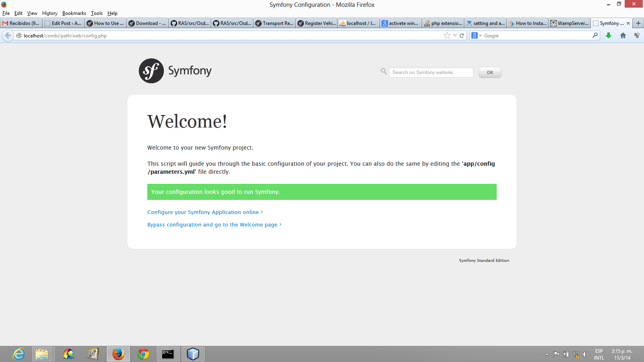Show hidden tray icons arrow
644x362 pixels.
pos(547,354)
